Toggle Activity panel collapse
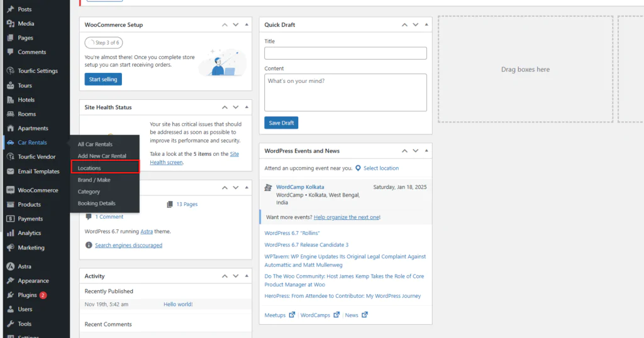 point(247,276)
